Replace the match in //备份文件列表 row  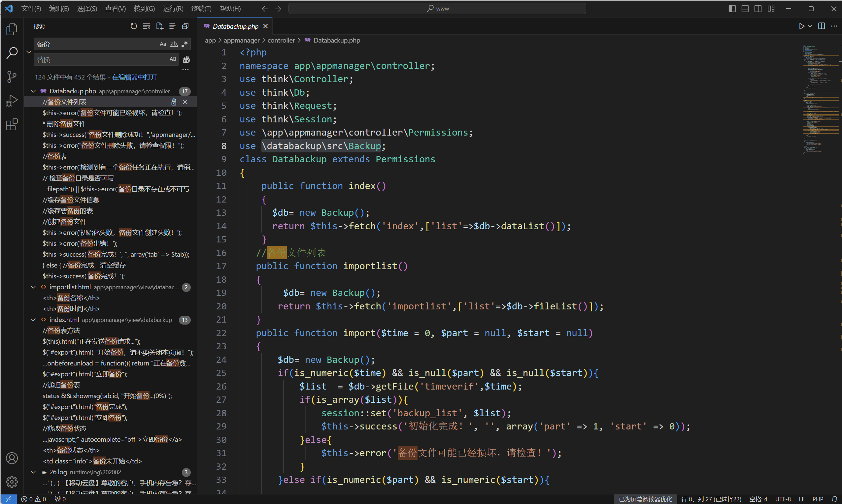[174, 102]
